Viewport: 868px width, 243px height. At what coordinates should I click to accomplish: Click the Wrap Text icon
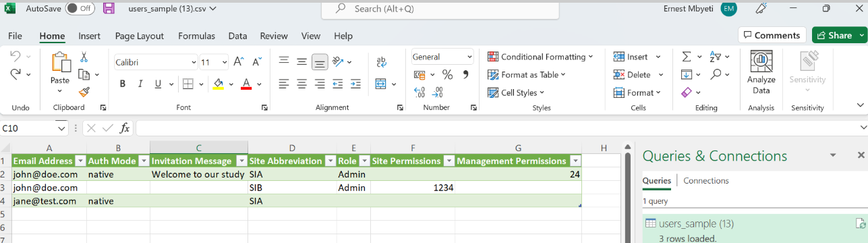(381, 62)
